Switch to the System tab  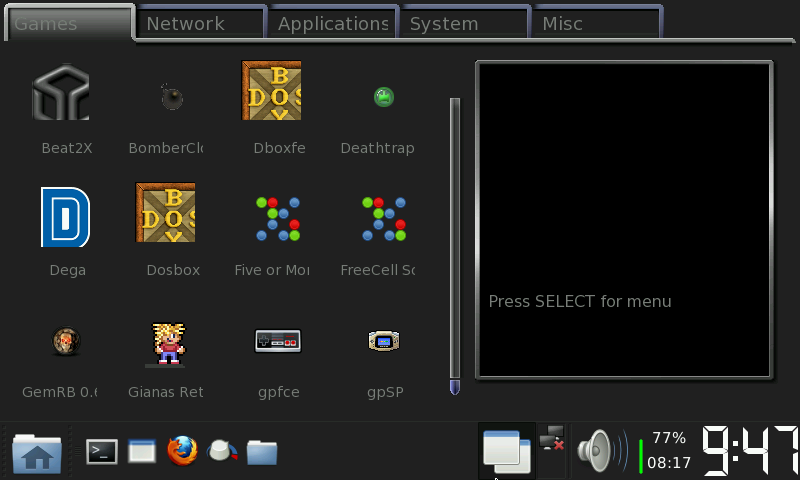[463, 24]
